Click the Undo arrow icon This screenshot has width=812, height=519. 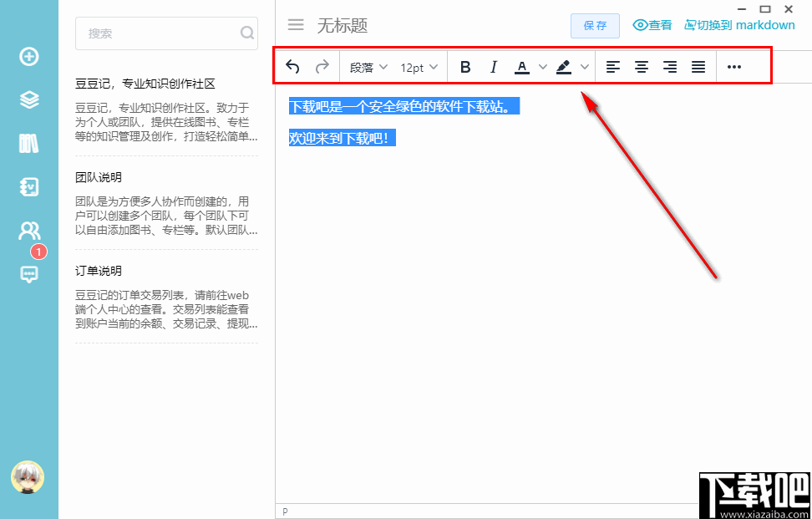point(292,66)
